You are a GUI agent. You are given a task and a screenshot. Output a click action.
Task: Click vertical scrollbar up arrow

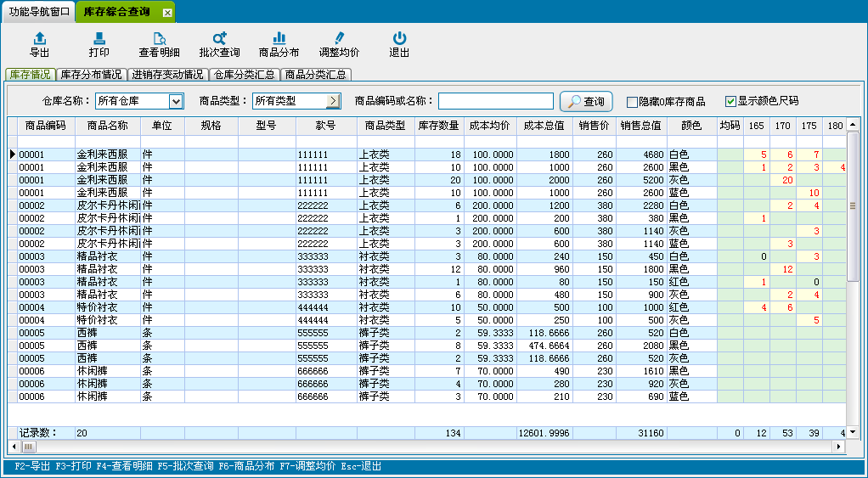tap(853, 125)
